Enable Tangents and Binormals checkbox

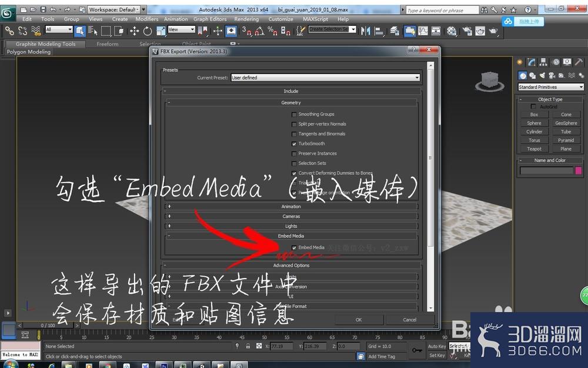point(294,134)
